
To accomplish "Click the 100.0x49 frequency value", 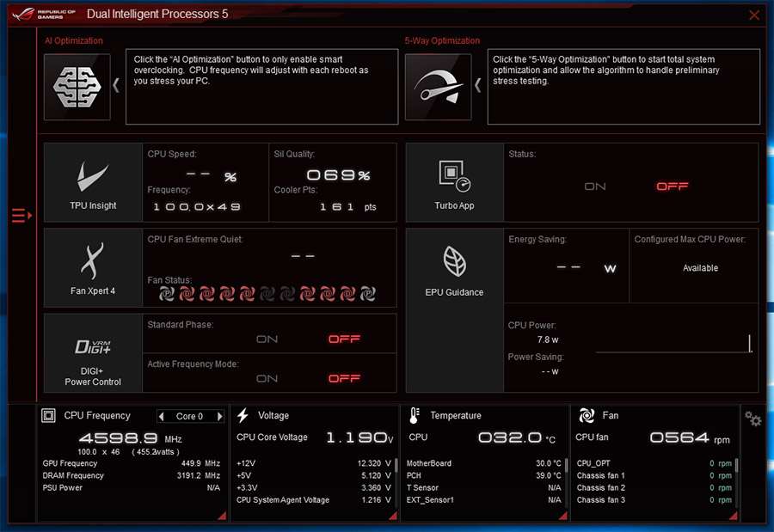I will pyautogui.click(x=196, y=207).
